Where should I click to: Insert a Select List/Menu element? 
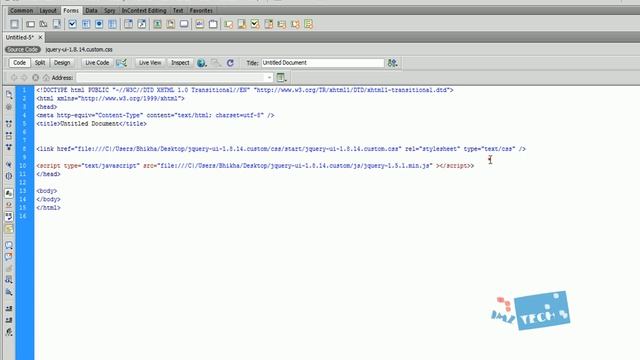point(128,24)
